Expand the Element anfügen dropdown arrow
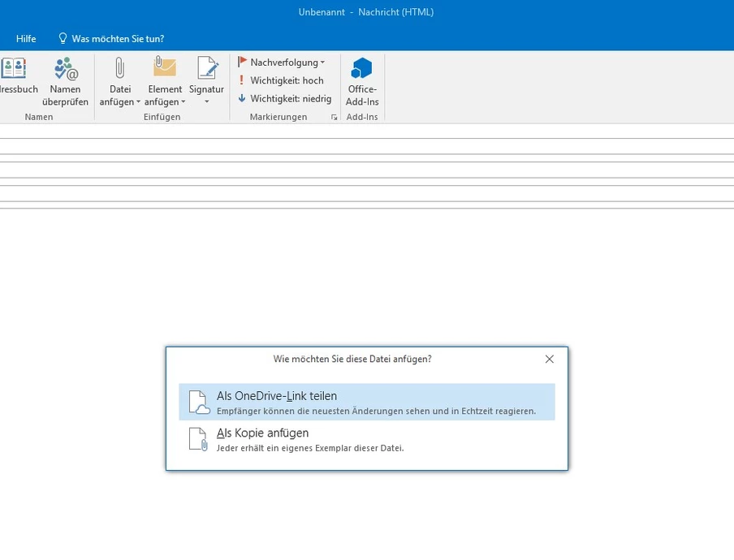The width and height of the screenshot is (734, 560). (183, 101)
